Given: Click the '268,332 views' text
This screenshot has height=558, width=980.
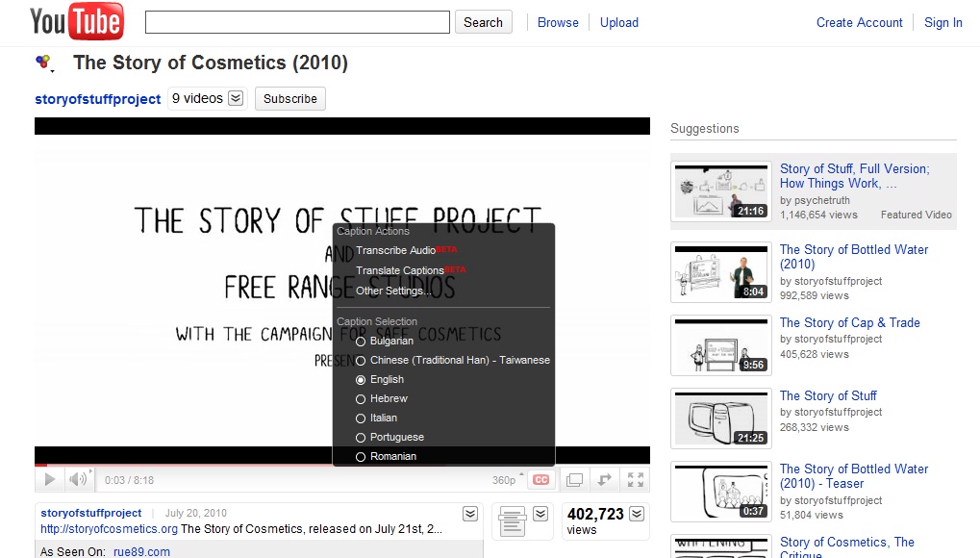Looking at the screenshot, I should point(815,428).
